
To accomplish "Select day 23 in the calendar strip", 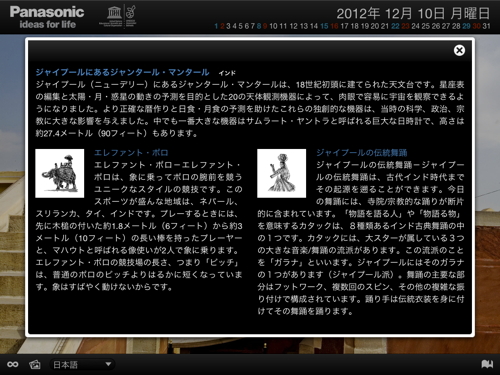I will click(405, 26).
